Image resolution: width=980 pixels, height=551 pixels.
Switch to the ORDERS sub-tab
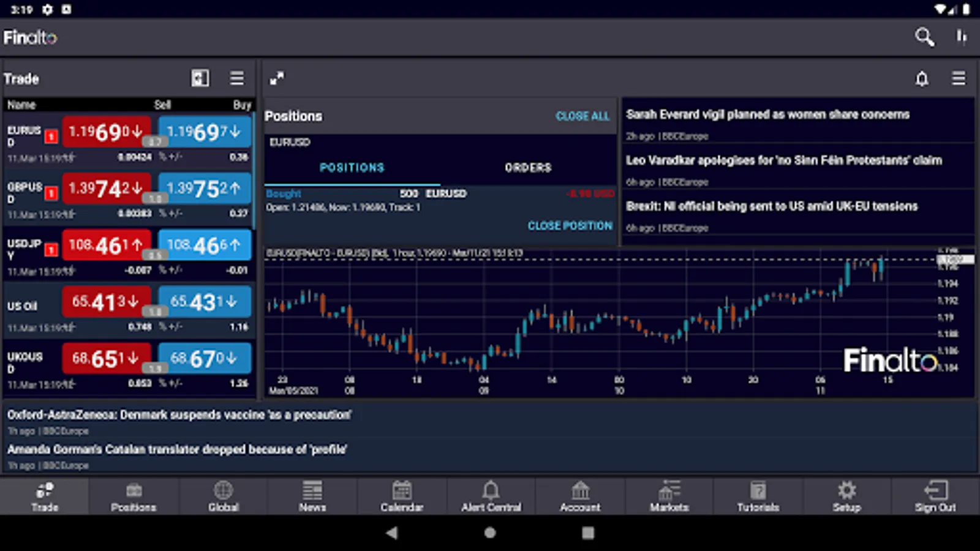528,168
